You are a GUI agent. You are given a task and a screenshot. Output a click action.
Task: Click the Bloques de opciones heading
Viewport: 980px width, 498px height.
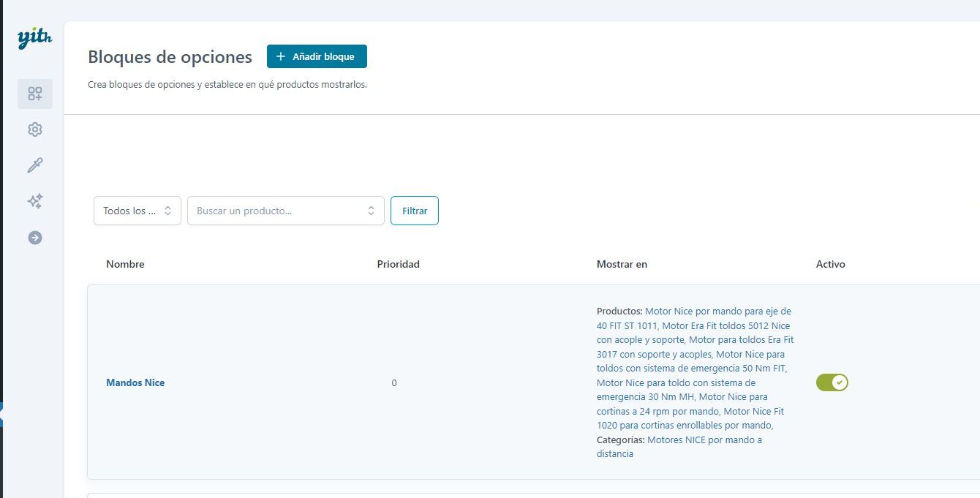[x=170, y=56]
